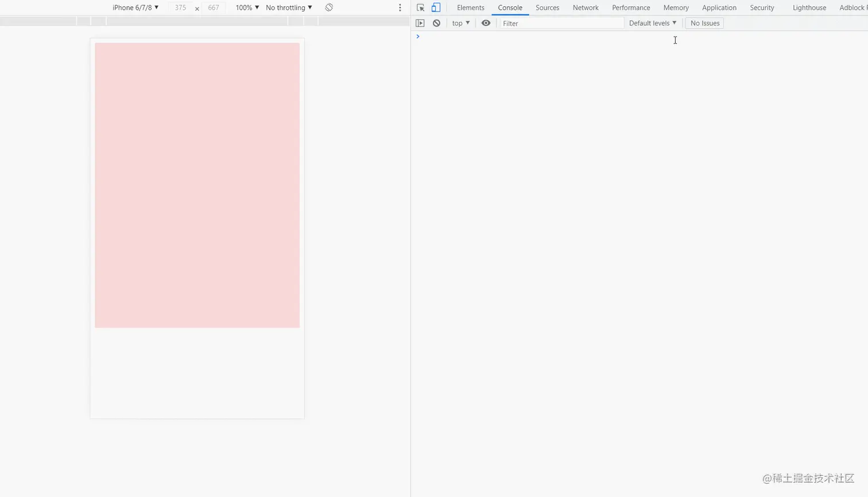Activate the inspect element picker icon
This screenshot has height=497, width=868.
tap(420, 7)
